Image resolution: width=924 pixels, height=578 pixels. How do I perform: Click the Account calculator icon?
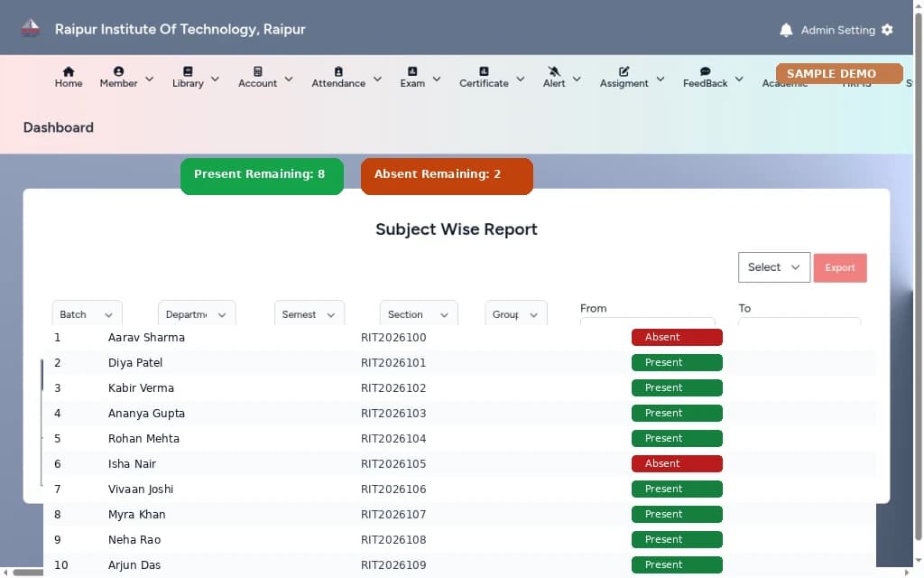coord(257,71)
